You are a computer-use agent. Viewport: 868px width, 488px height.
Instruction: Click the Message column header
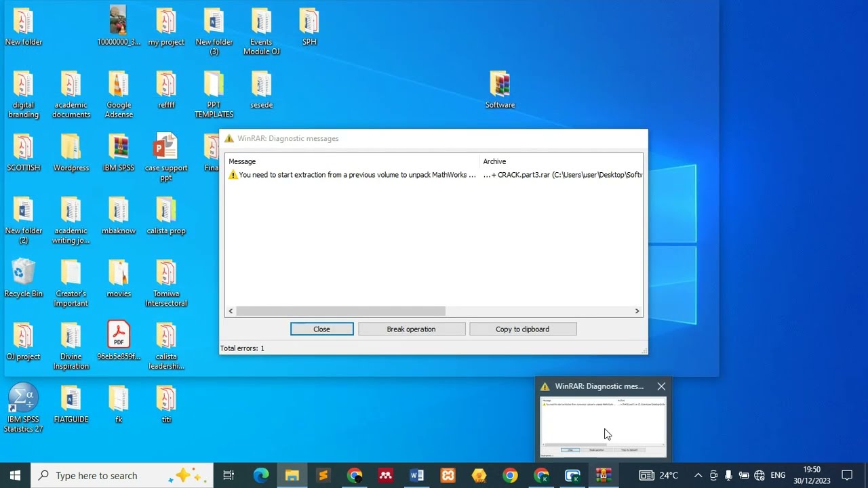pyautogui.click(x=353, y=161)
